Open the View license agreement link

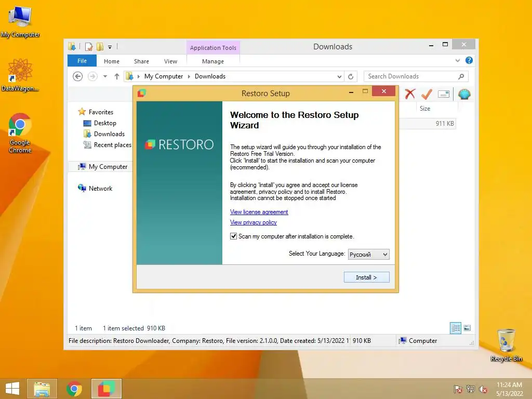259,212
